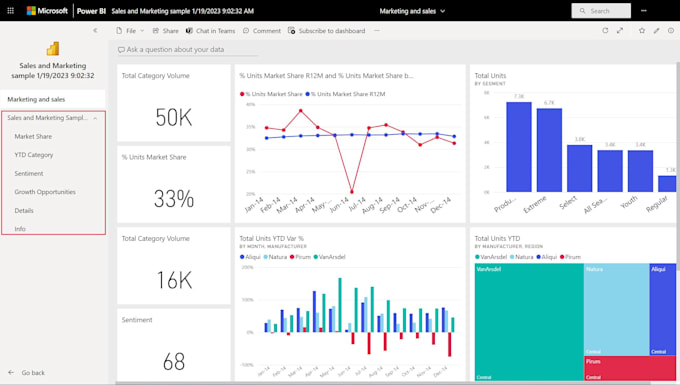
Task: Open the Comment pane
Action: point(262,31)
